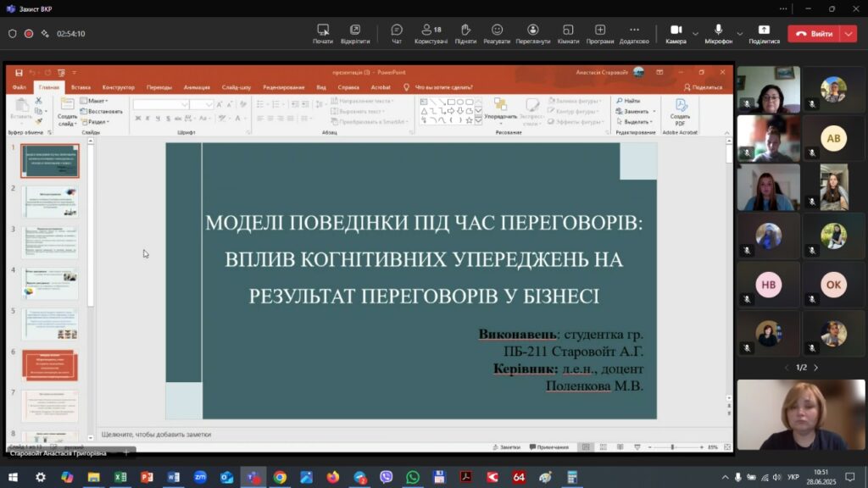
Task: Click the Поделиться button in PowerPoint
Action: coord(703,87)
